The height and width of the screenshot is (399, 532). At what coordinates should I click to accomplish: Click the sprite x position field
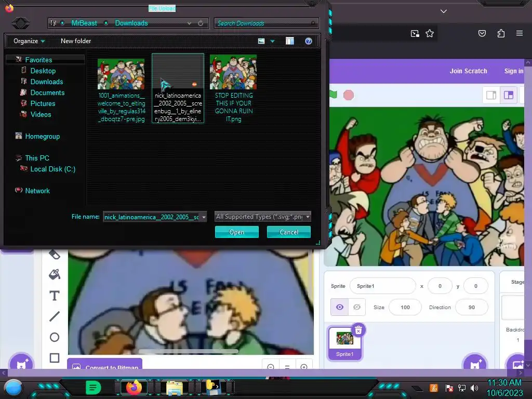pyautogui.click(x=440, y=286)
